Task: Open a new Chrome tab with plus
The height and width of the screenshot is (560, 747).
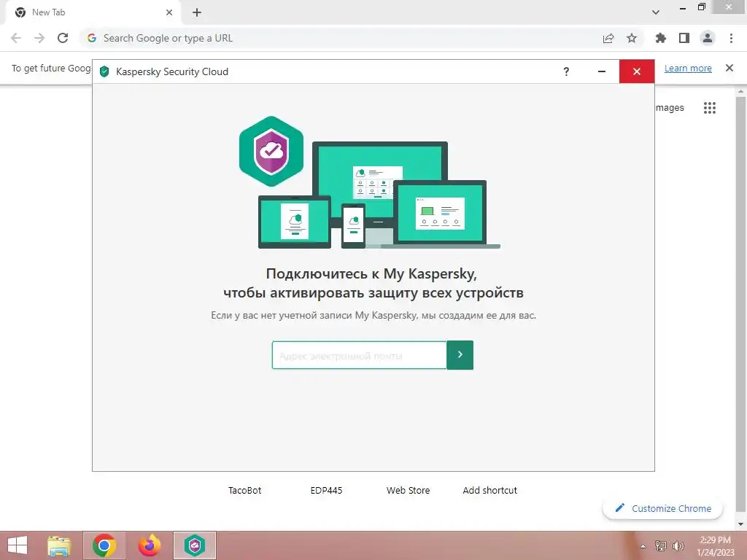Action: 197,12
